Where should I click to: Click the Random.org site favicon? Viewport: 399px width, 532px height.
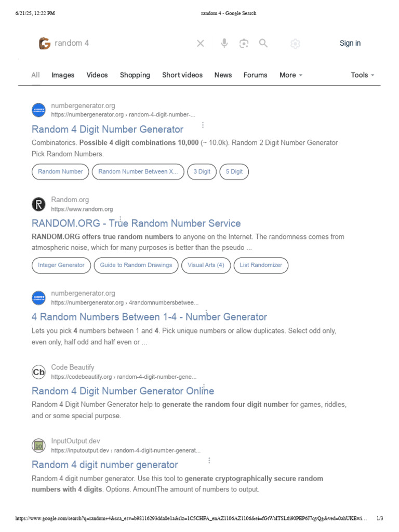click(x=39, y=204)
